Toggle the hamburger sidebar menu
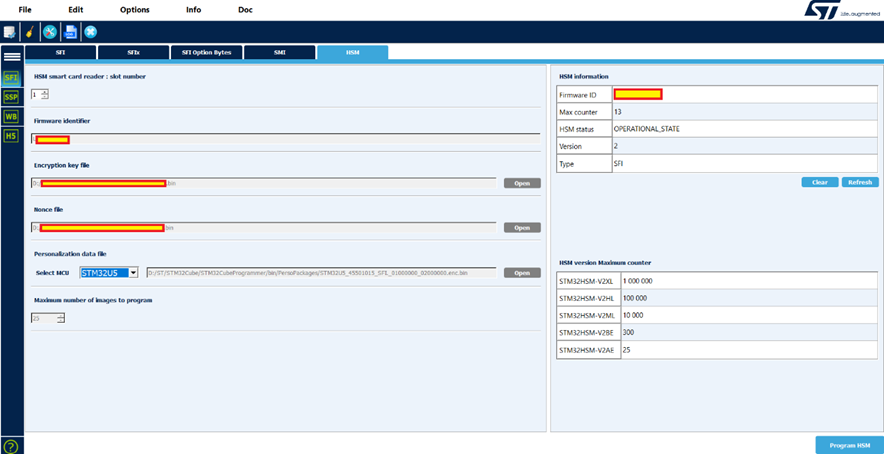Image resolution: width=884 pixels, height=454 pixels. [x=12, y=56]
